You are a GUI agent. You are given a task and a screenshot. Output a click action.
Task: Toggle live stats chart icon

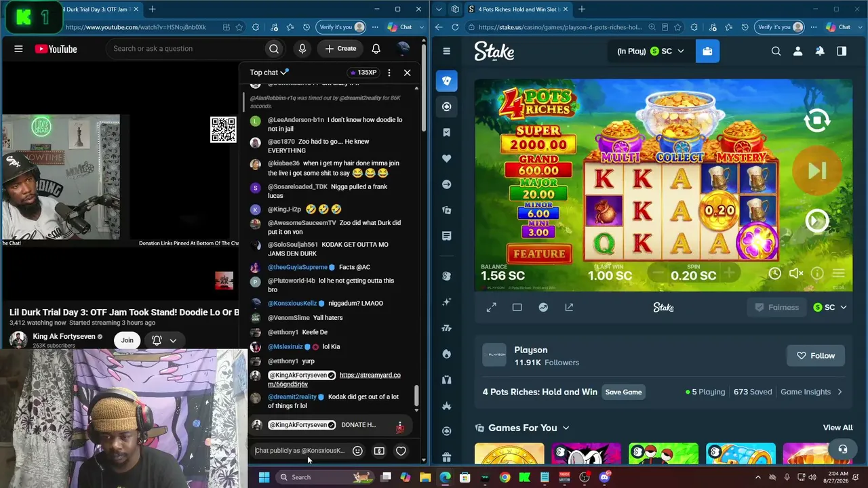(x=543, y=308)
